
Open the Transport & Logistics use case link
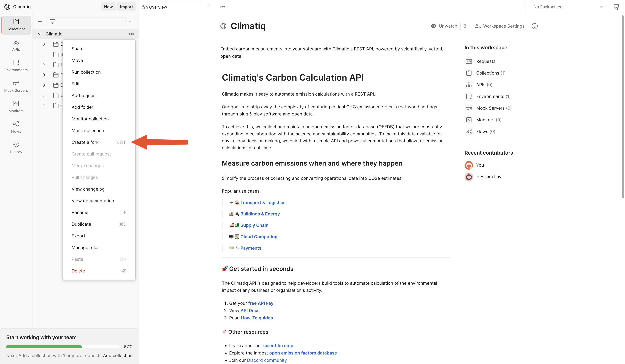click(x=263, y=202)
